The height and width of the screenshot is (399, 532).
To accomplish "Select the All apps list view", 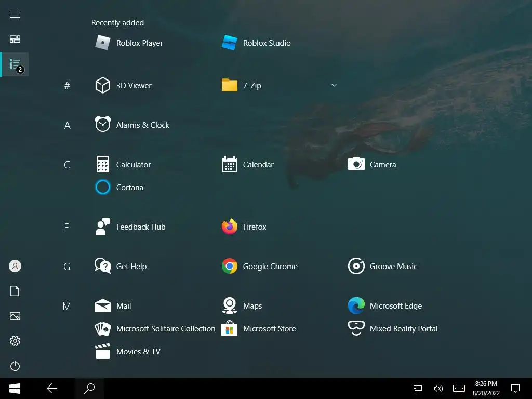I will (x=15, y=64).
